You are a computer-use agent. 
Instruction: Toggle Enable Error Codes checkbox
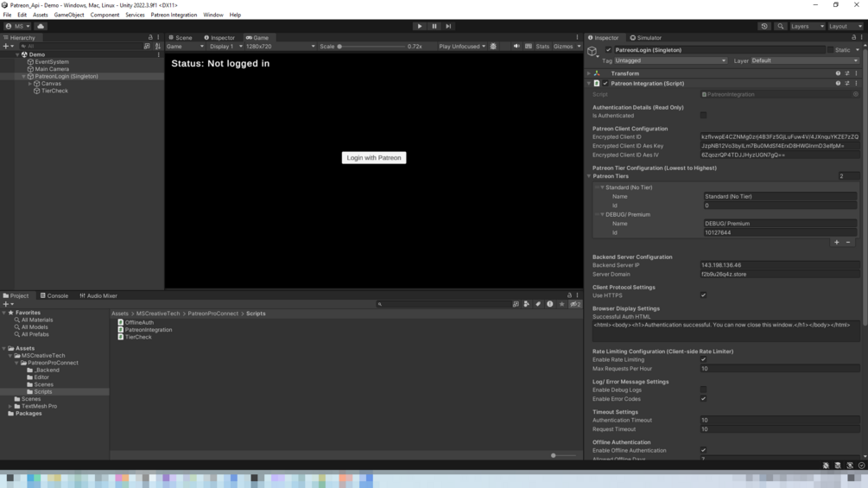(703, 399)
